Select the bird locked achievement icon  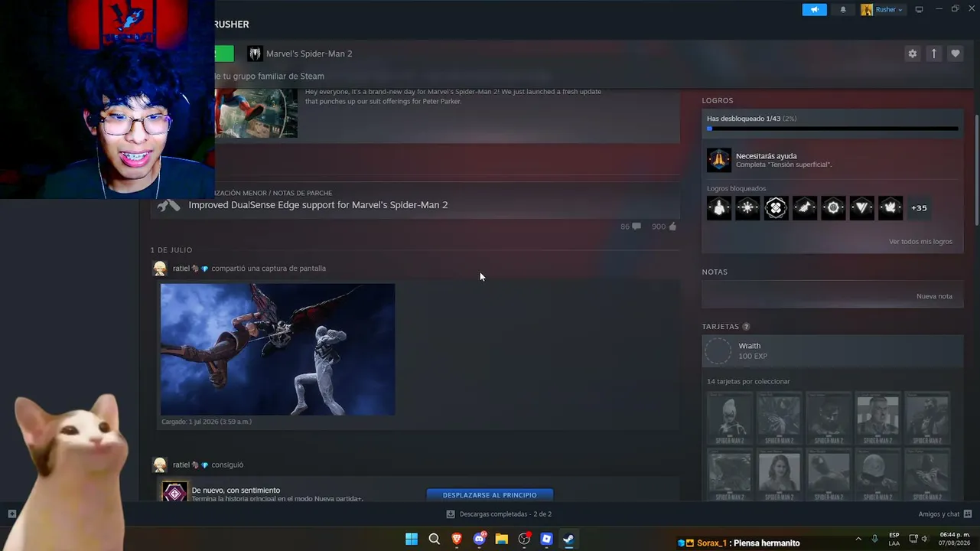point(890,207)
